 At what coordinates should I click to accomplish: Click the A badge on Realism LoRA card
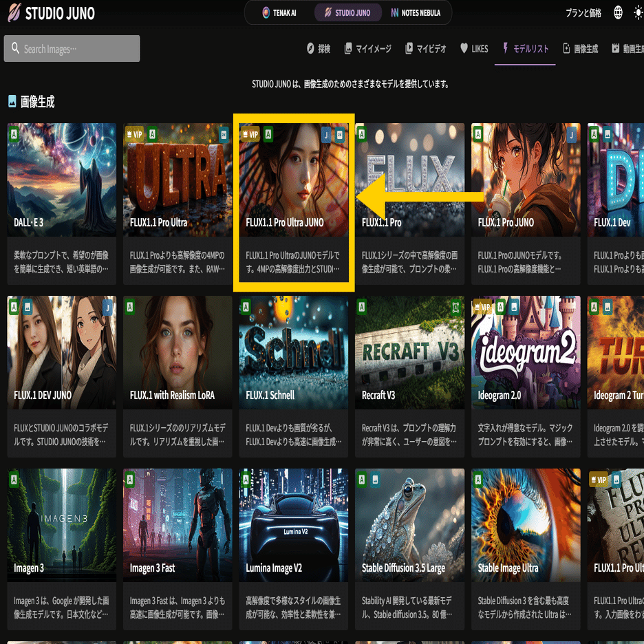click(x=130, y=307)
